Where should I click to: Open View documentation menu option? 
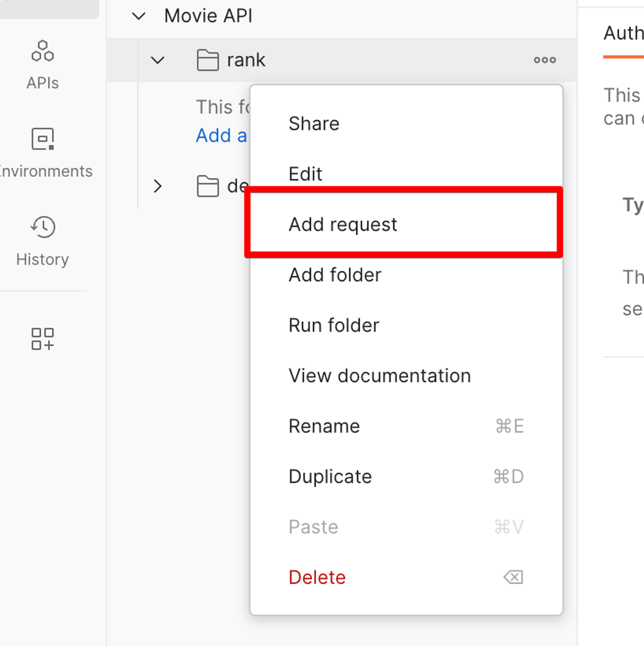(380, 375)
